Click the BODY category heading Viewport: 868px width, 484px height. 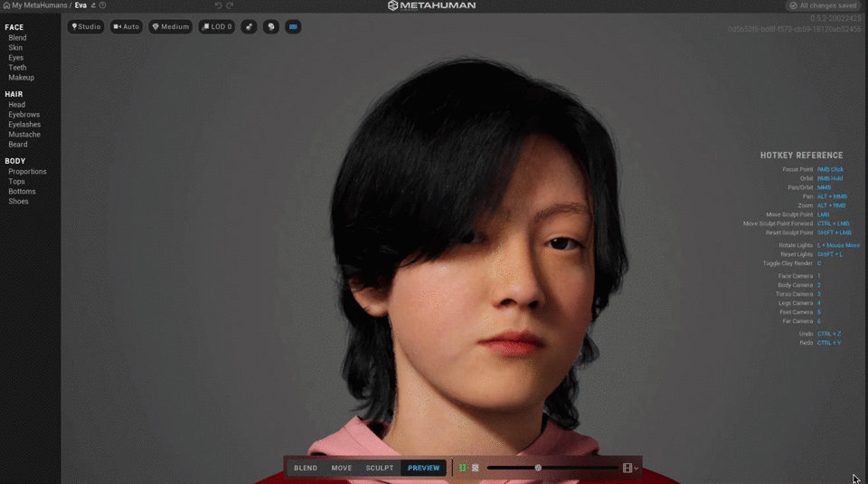click(15, 161)
